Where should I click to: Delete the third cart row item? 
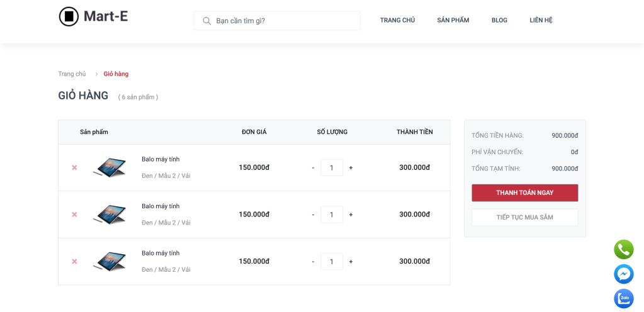coord(74,262)
